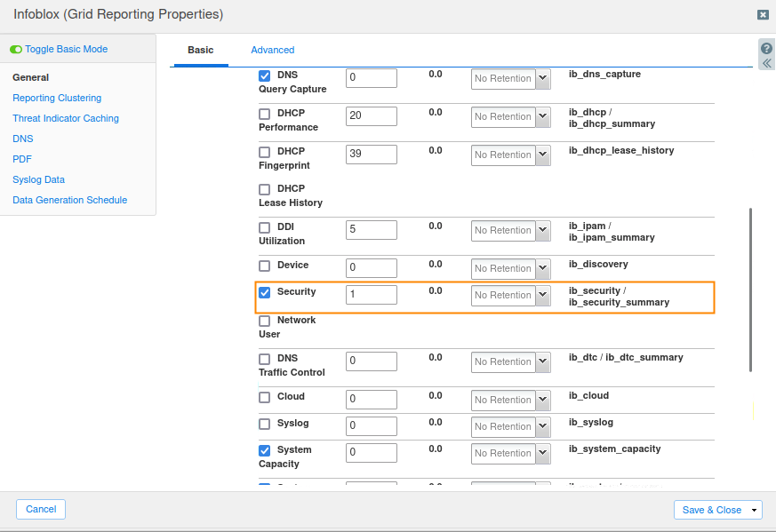
Task: Open retention dropdown for Security
Action: [543, 295]
